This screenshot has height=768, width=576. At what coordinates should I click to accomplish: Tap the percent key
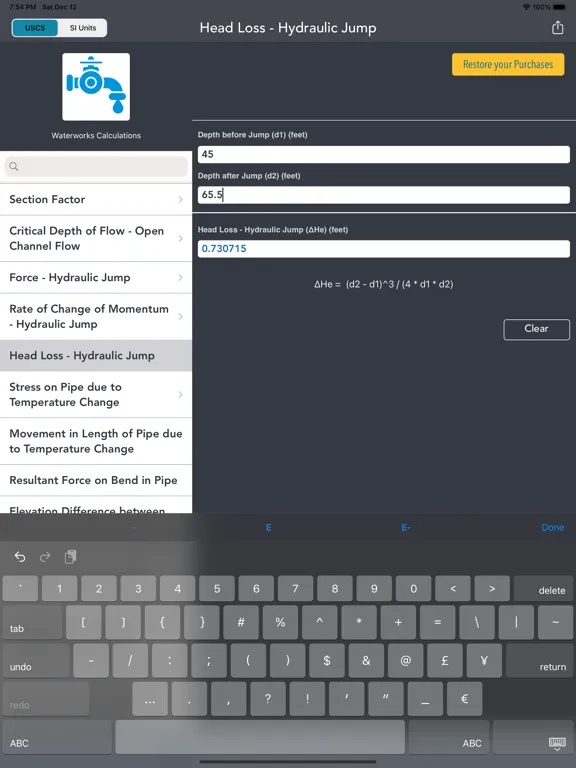280,623
